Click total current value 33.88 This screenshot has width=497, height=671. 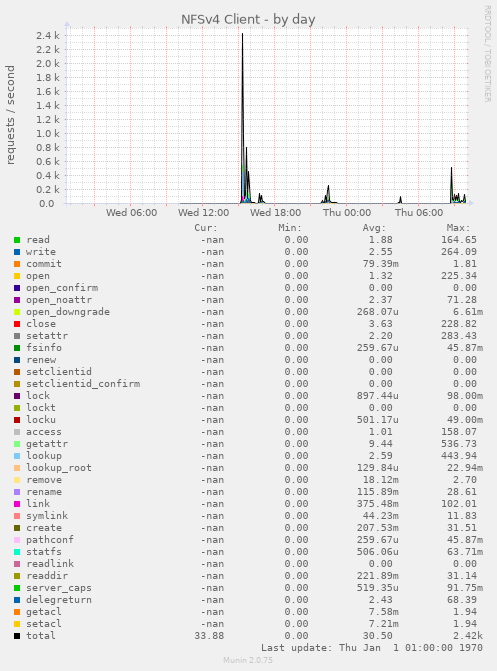(209, 636)
